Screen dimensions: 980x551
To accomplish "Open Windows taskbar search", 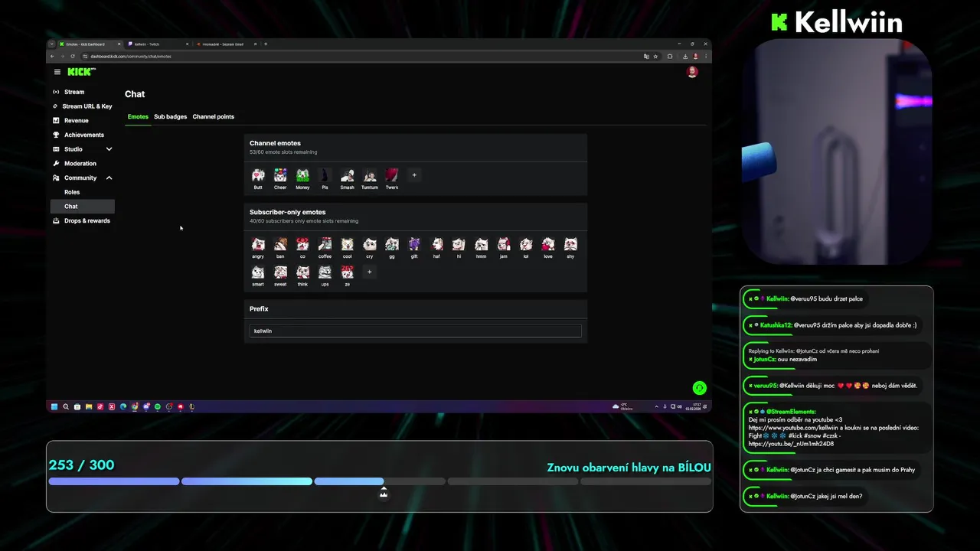I will (x=66, y=407).
